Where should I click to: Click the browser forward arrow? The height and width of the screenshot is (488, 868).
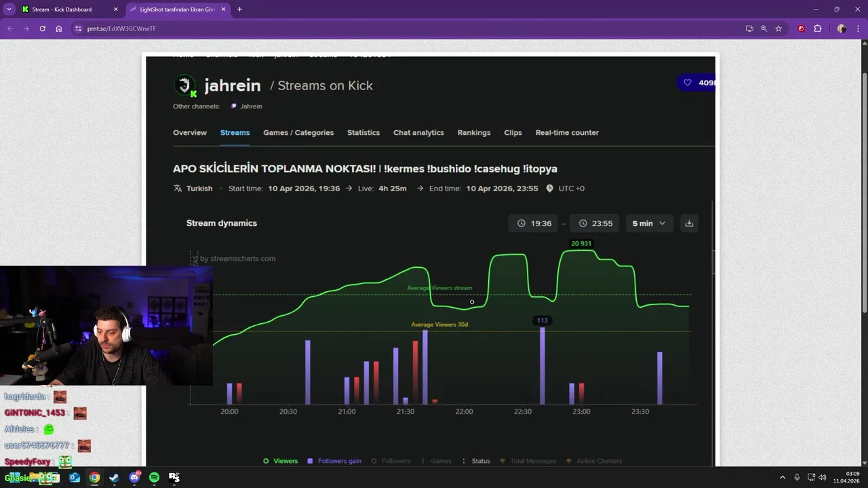pyautogui.click(x=26, y=28)
